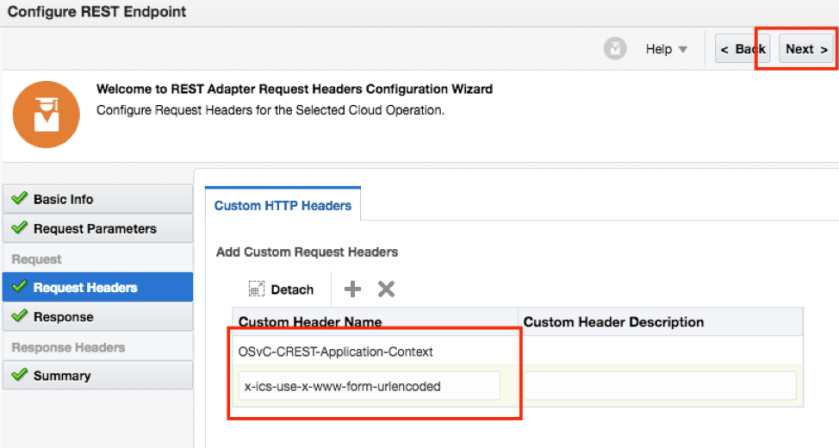The width and height of the screenshot is (839, 448).
Task: Click the gray round icon beside Help
Action: point(615,49)
